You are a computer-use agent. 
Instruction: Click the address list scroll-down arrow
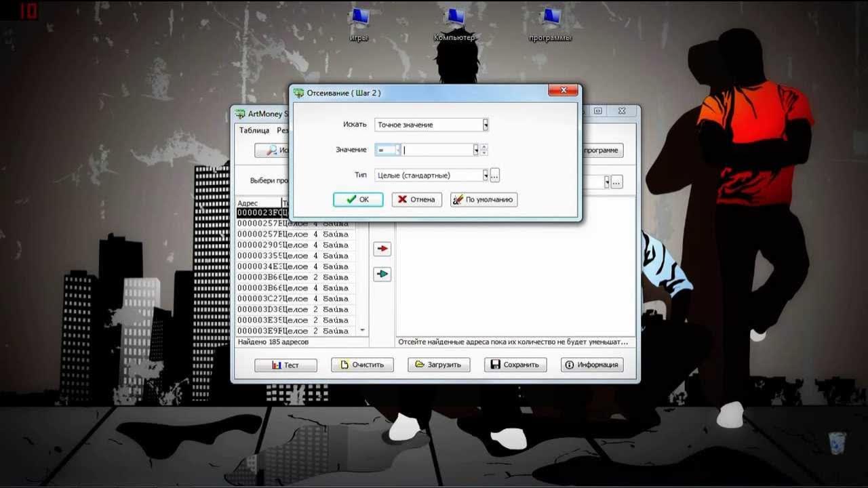click(x=363, y=330)
